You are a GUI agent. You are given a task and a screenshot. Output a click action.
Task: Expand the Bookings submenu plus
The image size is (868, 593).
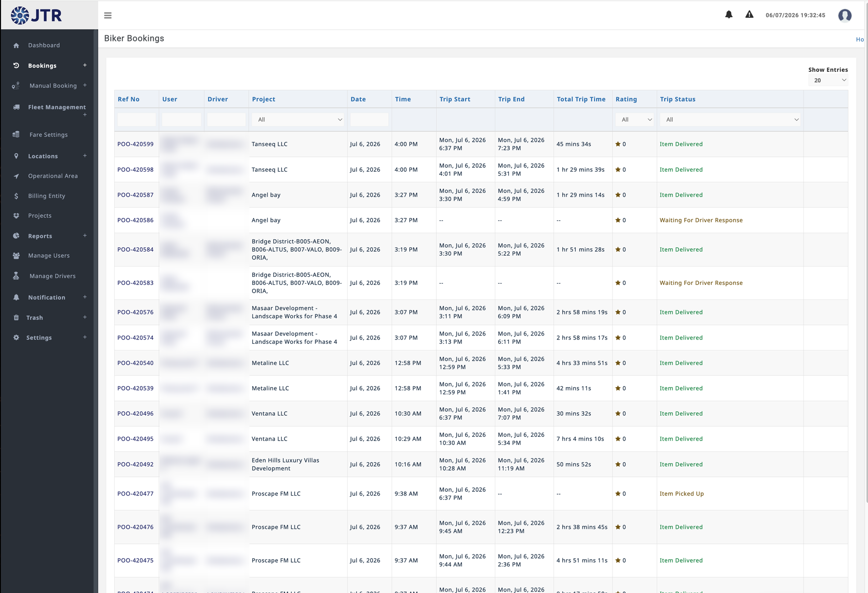85,65
